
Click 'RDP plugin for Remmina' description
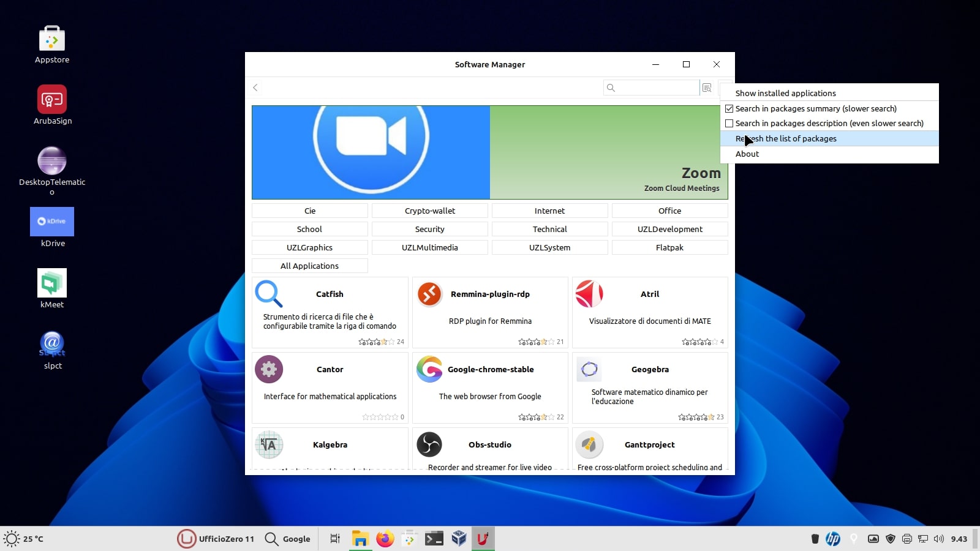coord(490,321)
